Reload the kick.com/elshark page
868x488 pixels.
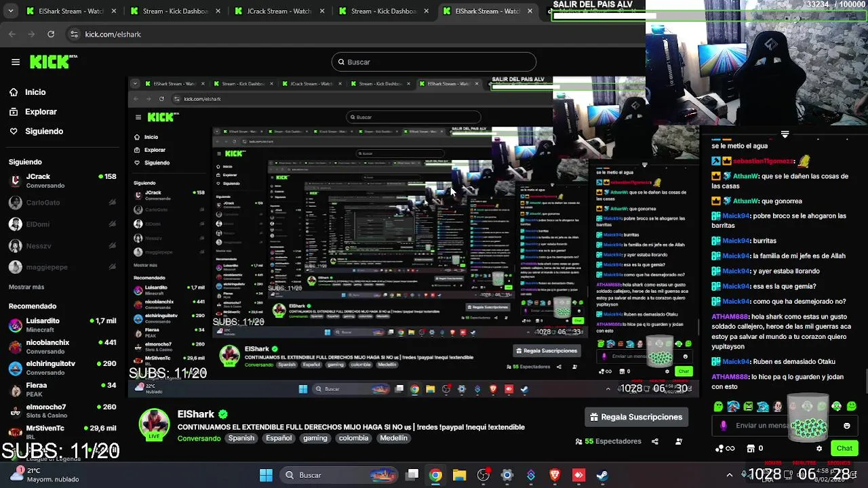click(51, 34)
